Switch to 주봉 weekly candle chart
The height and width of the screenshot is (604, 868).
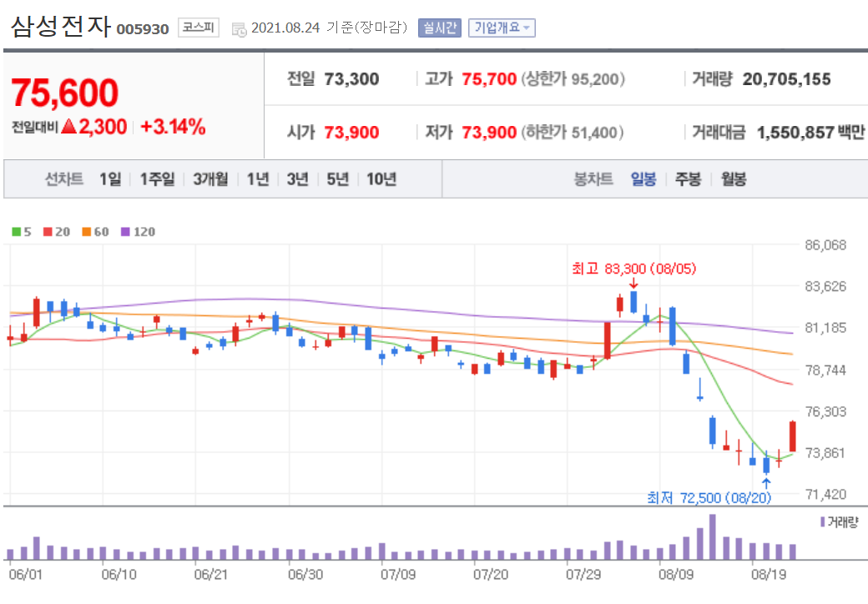click(x=688, y=179)
